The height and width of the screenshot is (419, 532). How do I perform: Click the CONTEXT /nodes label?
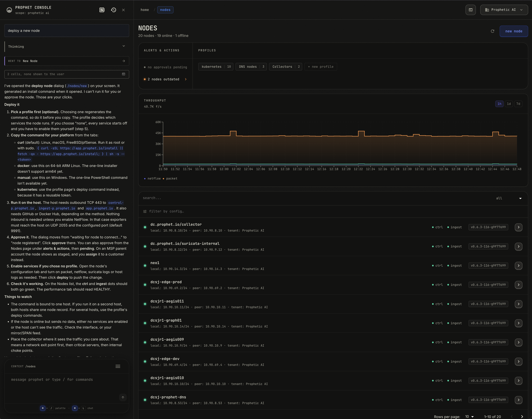(23, 366)
